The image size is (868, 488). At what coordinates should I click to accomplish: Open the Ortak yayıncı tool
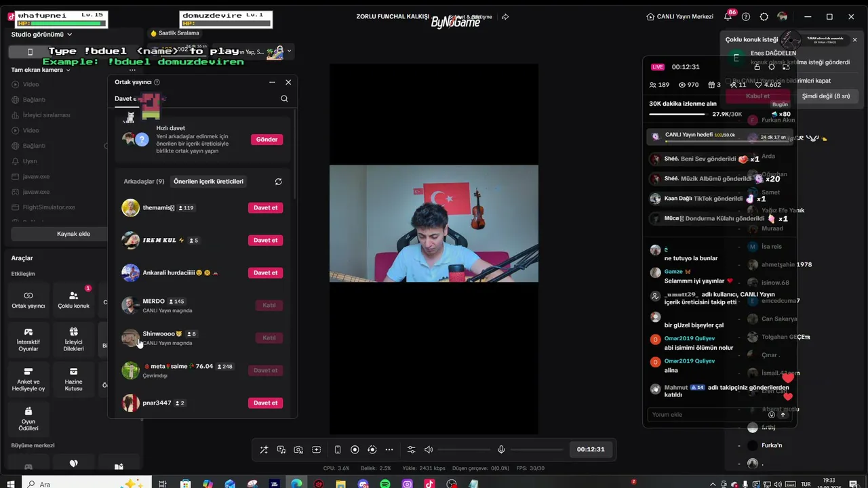tap(28, 300)
